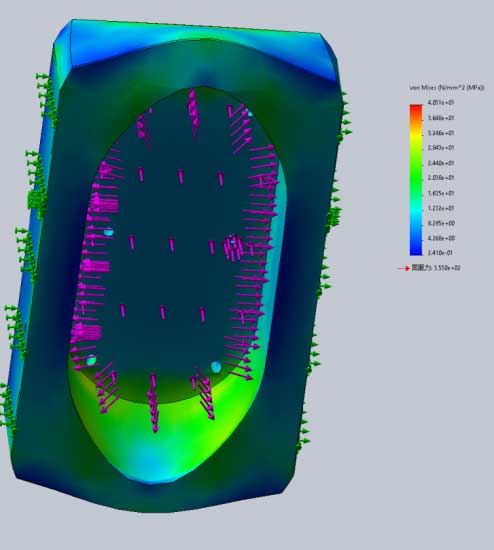Click legend value 2.843e+01
Image resolution: width=494 pixels, height=550 pixels.
point(441,148)
